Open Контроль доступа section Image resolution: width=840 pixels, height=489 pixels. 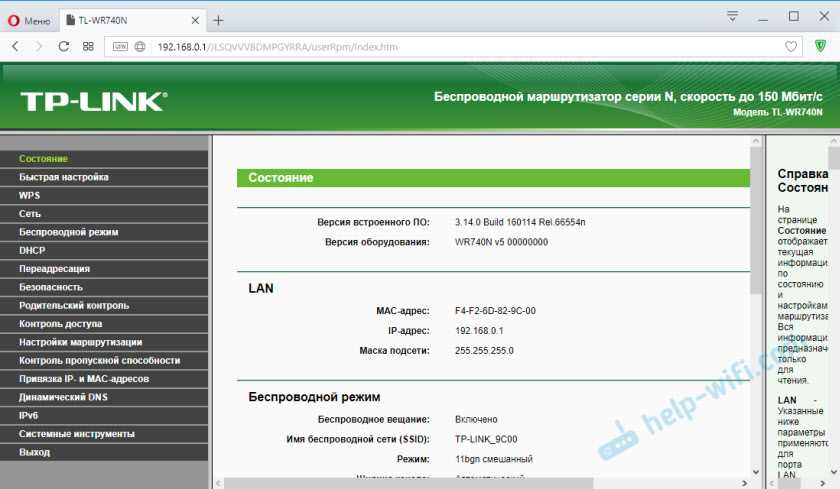click(104, 324)
